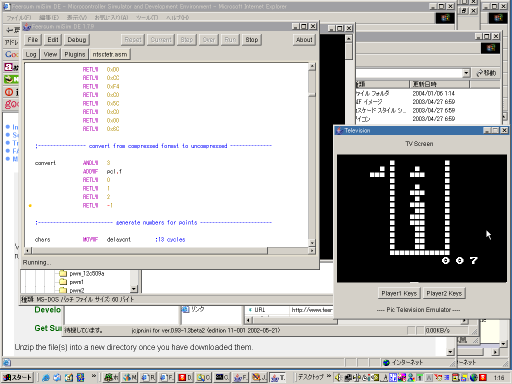512x384 pixels.
Task: Launch Internet Explorer from Quick Launch
Action: pyautogui.click(x=46, y=377)
